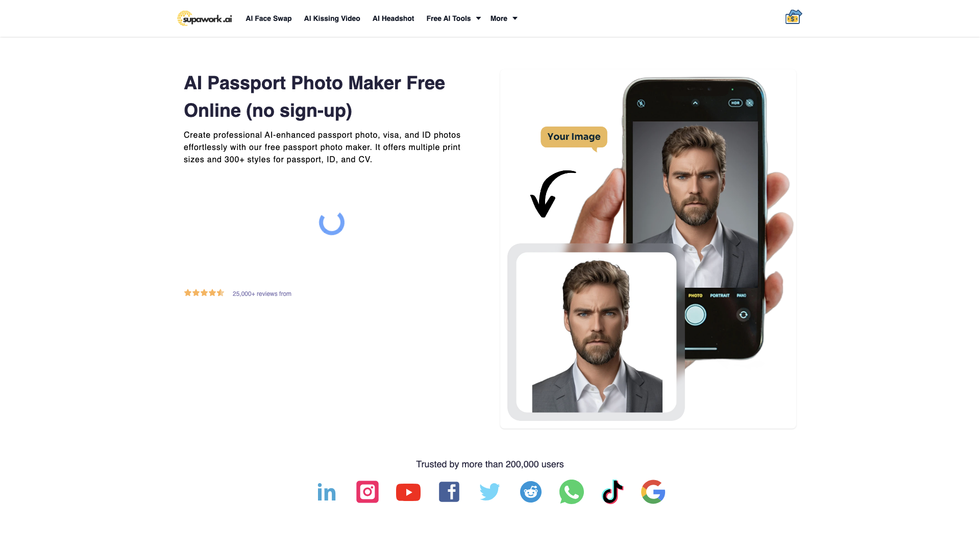
Task: Click the 25,000+ reviews star rating
Action: [x=204, y=293]
